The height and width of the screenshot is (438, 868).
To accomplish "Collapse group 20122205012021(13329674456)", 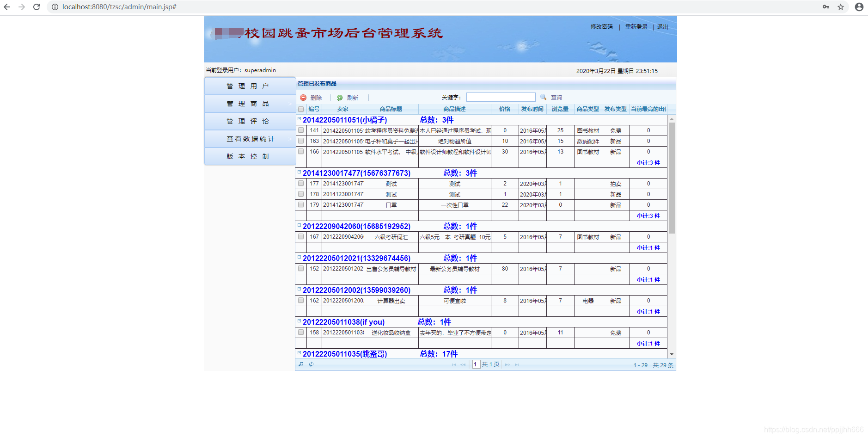I will click(x=299, y=257).
